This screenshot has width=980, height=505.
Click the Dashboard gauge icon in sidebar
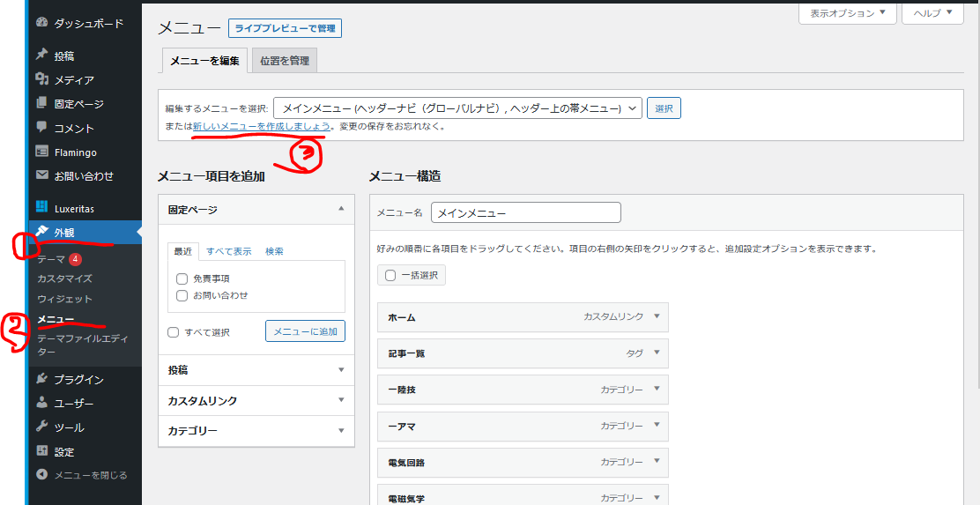click(41, 24)
